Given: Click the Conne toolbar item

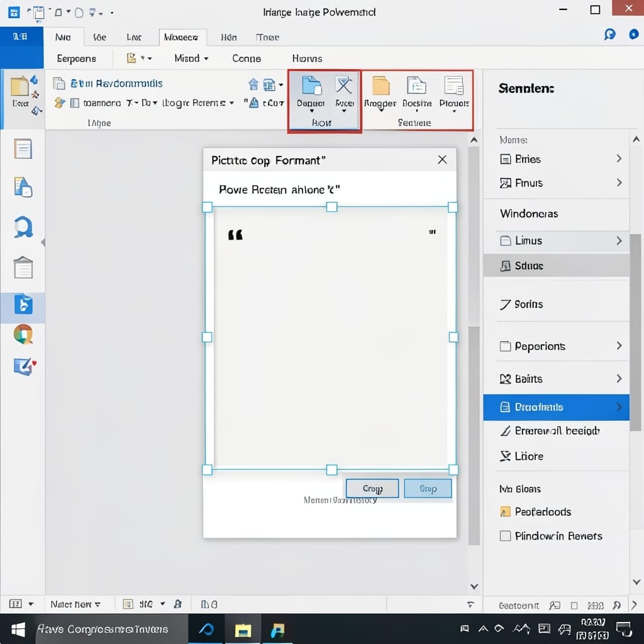Looking at the screenshot, I should click(247, 58).
